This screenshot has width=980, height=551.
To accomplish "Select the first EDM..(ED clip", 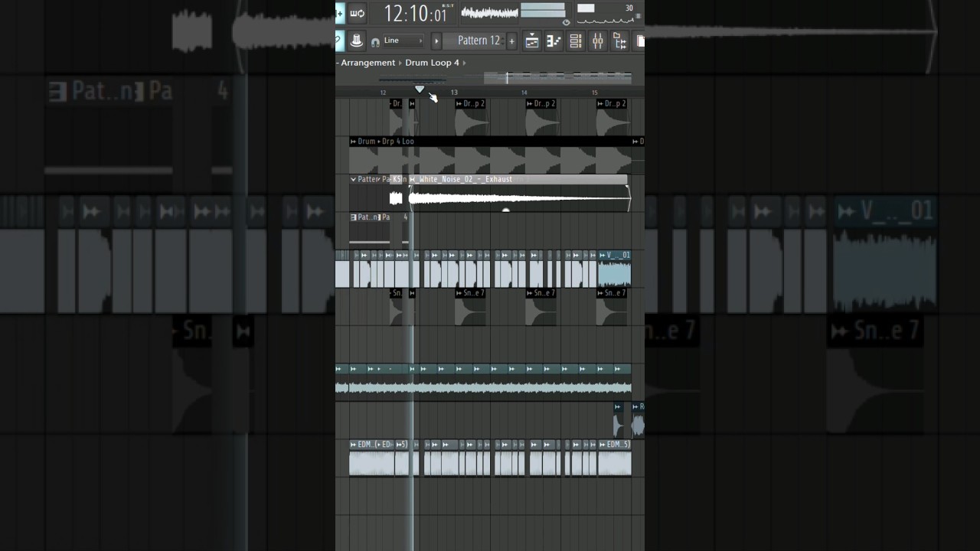I will click(x=372, y=458).
